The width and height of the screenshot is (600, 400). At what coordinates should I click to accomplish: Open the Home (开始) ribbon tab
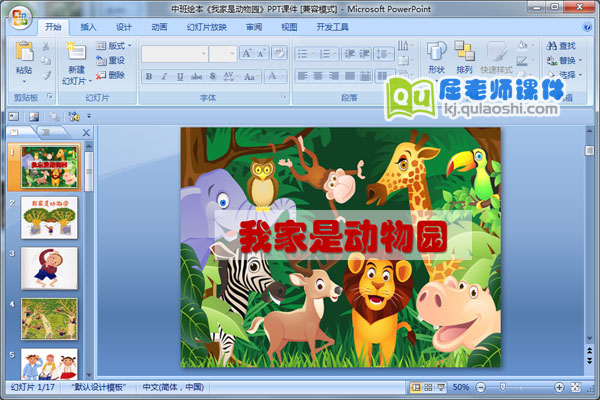pyautogui.click(x=53, y=27)
